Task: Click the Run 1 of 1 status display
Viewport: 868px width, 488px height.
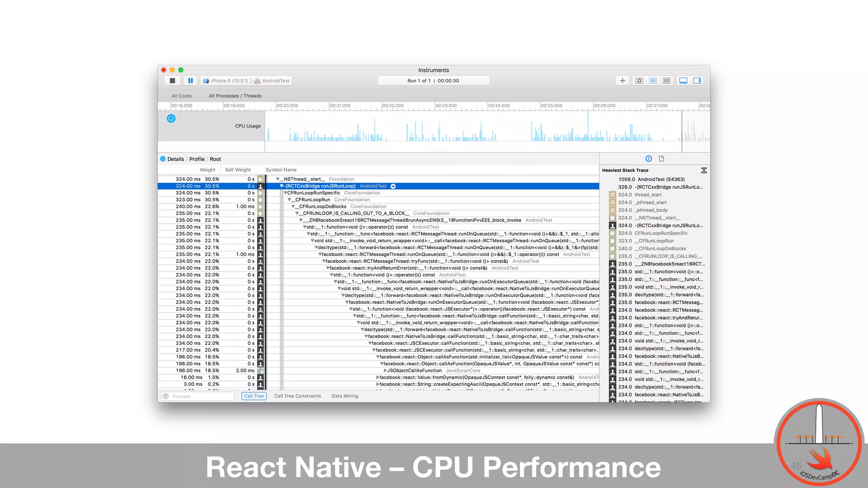Action: (x=434, y=80)
